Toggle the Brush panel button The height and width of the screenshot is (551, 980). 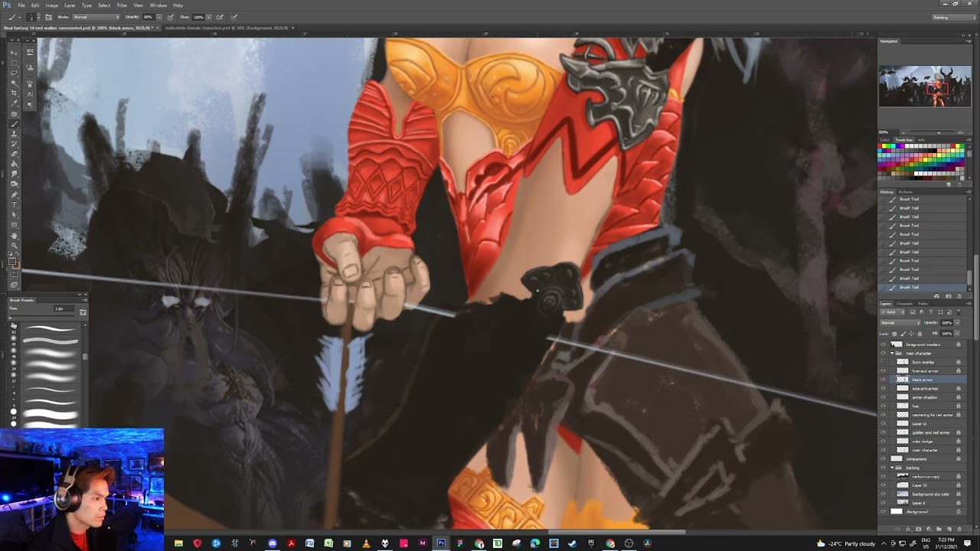(x=48, y=17)
